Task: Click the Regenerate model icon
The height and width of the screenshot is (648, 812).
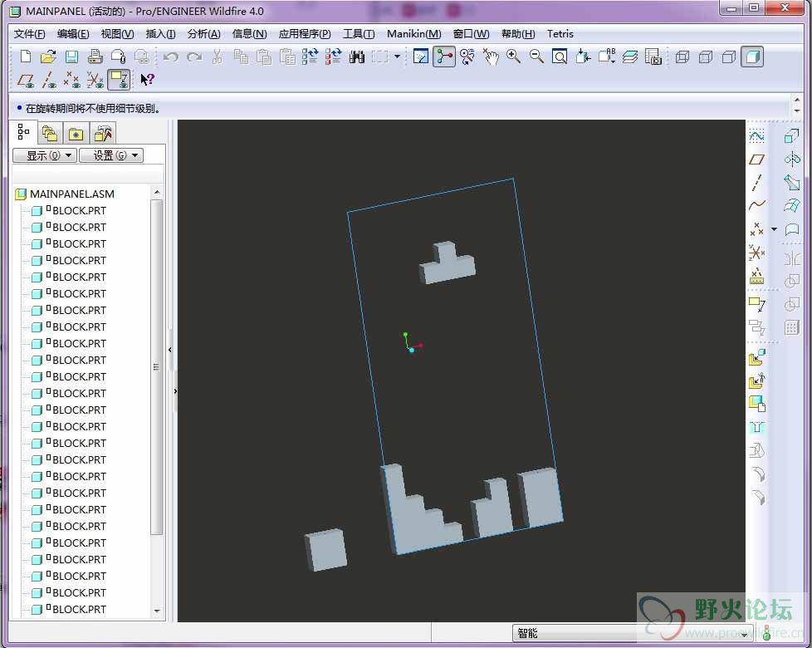Action: point(310,56)
